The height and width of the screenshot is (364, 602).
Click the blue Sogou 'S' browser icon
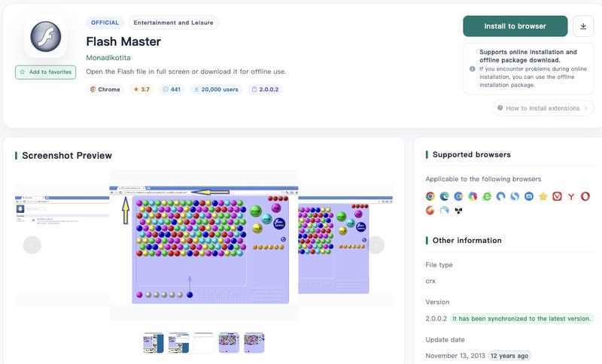[x=515, y=196]
